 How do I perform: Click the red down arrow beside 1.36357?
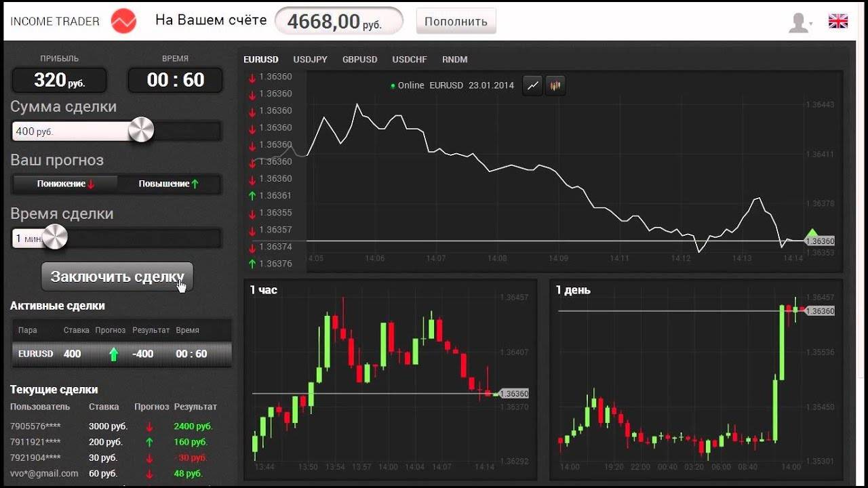tap(252, 230)
